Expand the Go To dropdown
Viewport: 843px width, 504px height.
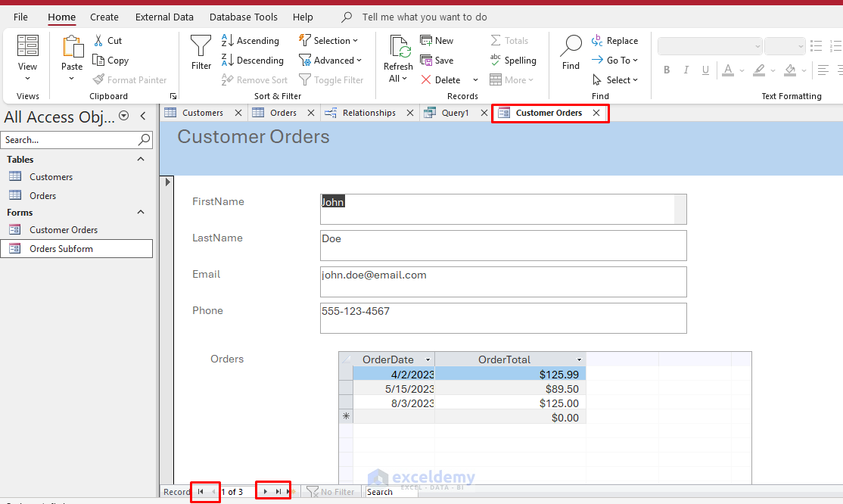[614, 61]
